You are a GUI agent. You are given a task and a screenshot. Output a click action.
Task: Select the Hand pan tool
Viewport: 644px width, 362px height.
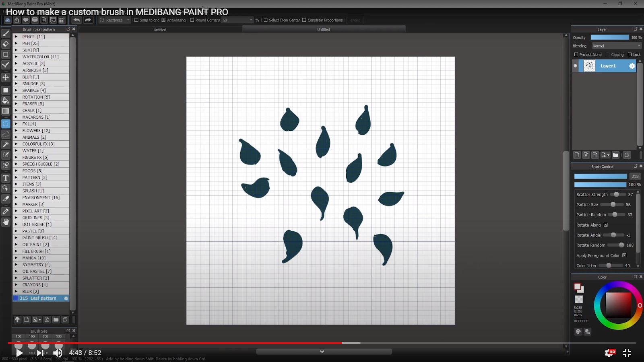[x=6, y=222]
